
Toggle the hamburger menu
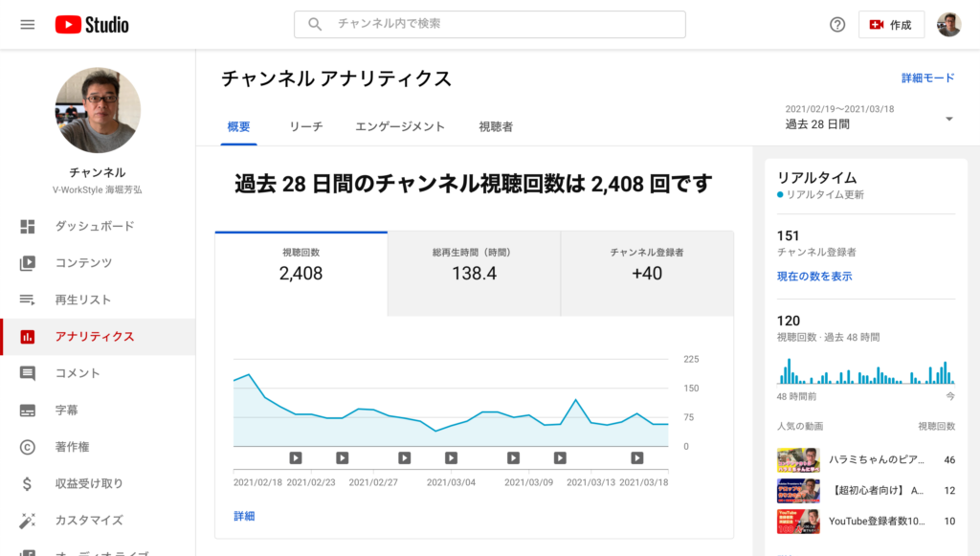pyautogui.click(x=27, y=24)
